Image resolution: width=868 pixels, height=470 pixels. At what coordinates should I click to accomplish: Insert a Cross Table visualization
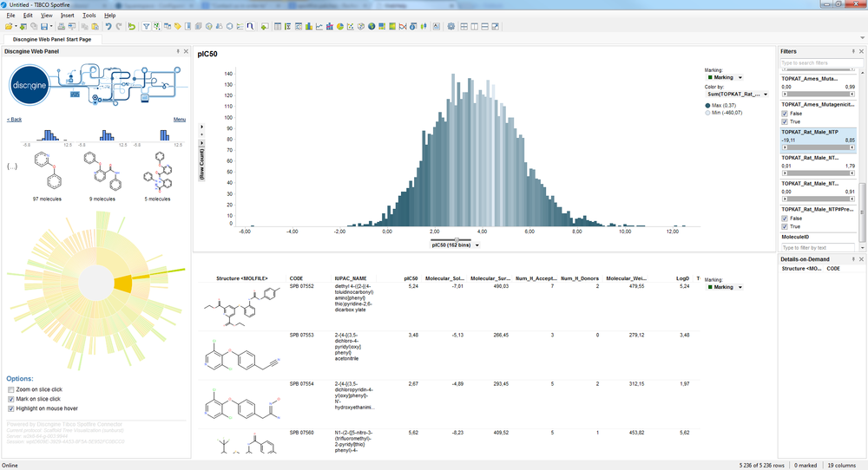coord(288,27)
